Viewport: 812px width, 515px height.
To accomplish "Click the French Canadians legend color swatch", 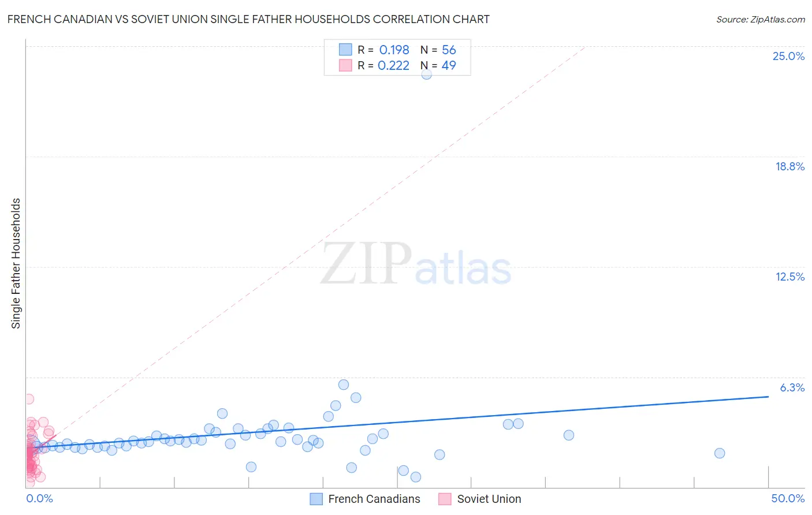I will click(x=316, y=499).
